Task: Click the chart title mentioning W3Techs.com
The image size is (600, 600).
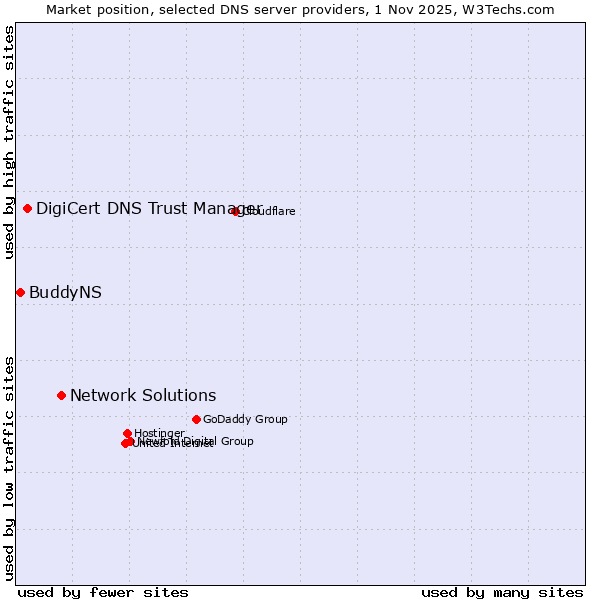Action: 300,9
